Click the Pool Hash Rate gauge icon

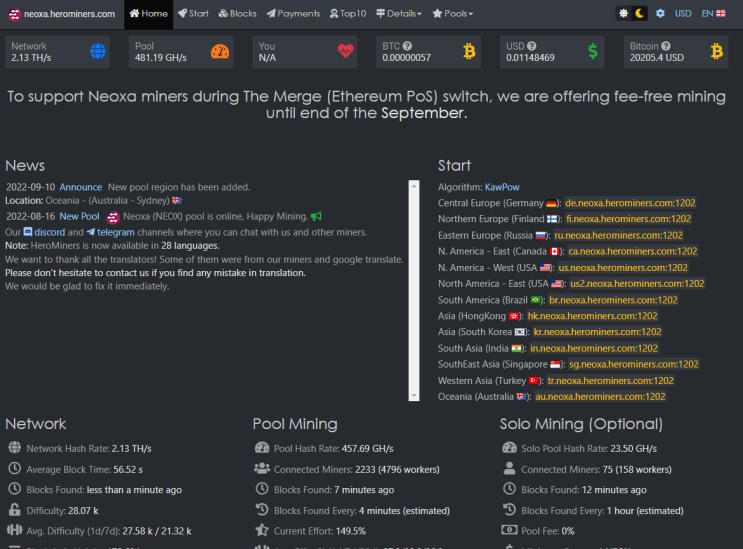click(262, 448)
